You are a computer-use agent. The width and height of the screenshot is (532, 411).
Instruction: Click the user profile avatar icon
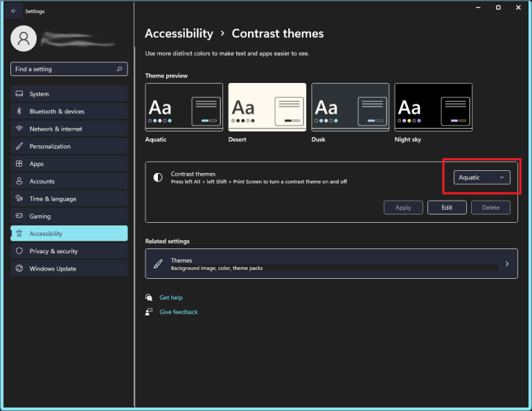[24, 39]
